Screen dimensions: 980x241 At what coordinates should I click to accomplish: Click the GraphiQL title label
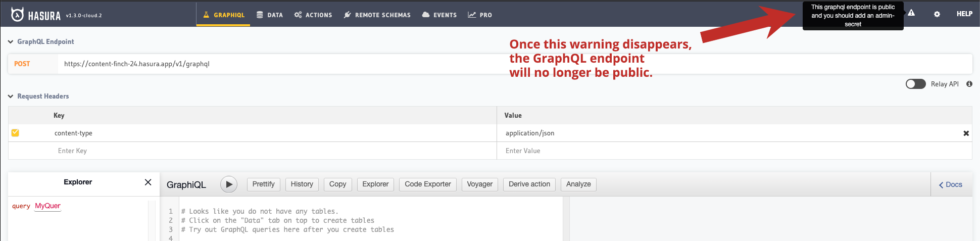click(186, 185)
